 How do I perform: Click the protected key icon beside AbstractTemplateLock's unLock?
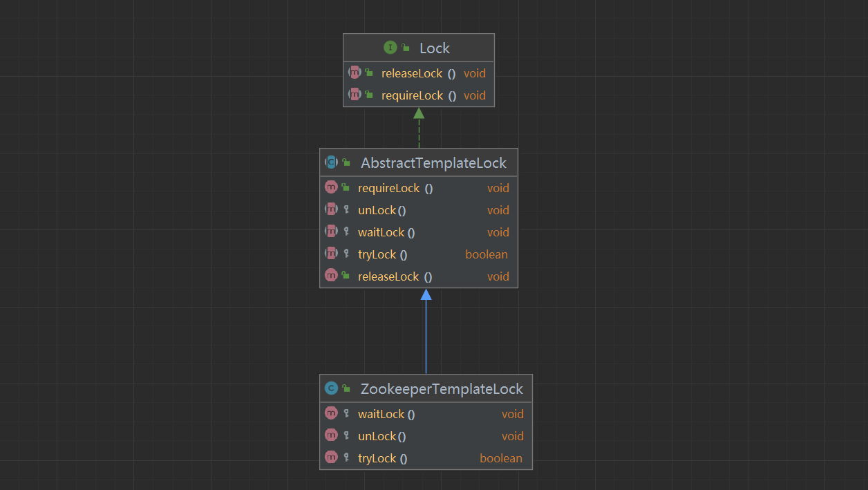[346, 209]
